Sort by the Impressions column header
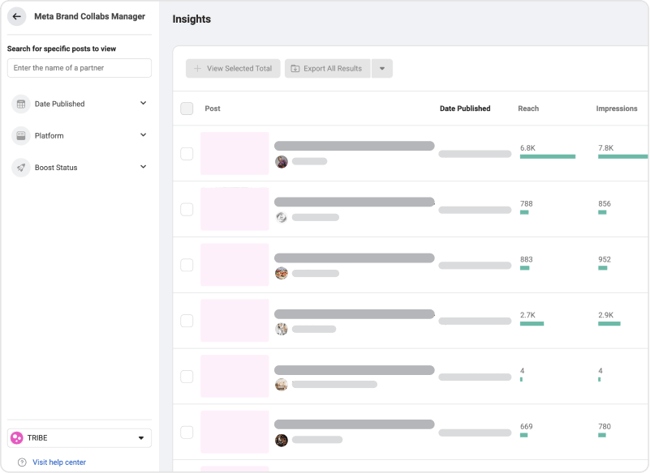 click(616, 109)
